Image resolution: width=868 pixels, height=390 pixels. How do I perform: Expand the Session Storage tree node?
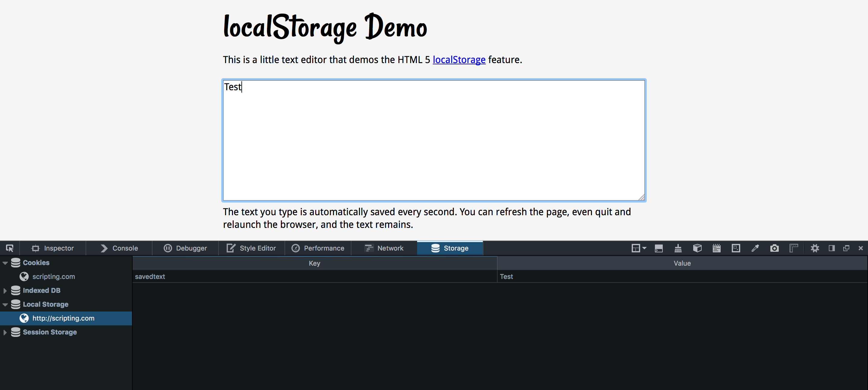[x=5, y=332]
